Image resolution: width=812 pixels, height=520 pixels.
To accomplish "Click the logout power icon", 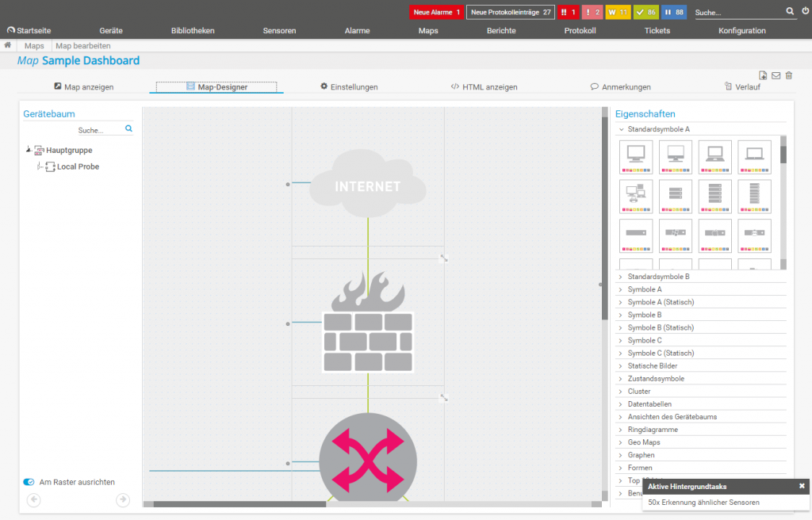I will [x=805, y=11].
